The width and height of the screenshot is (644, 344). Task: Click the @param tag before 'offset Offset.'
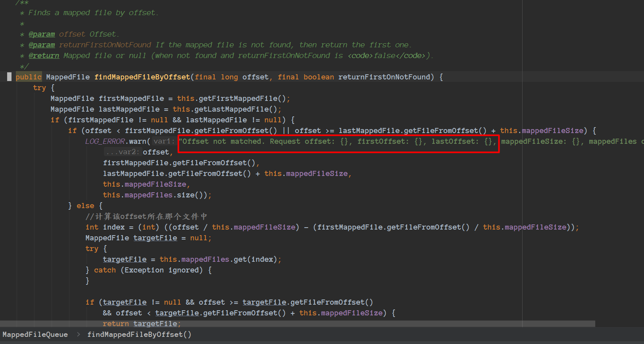(42, 34)
